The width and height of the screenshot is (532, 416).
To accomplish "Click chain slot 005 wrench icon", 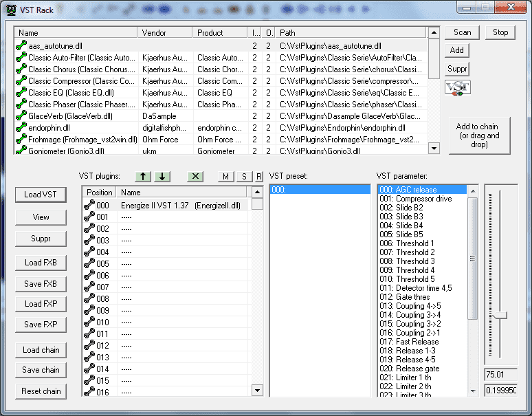I will tap(89, 263).
